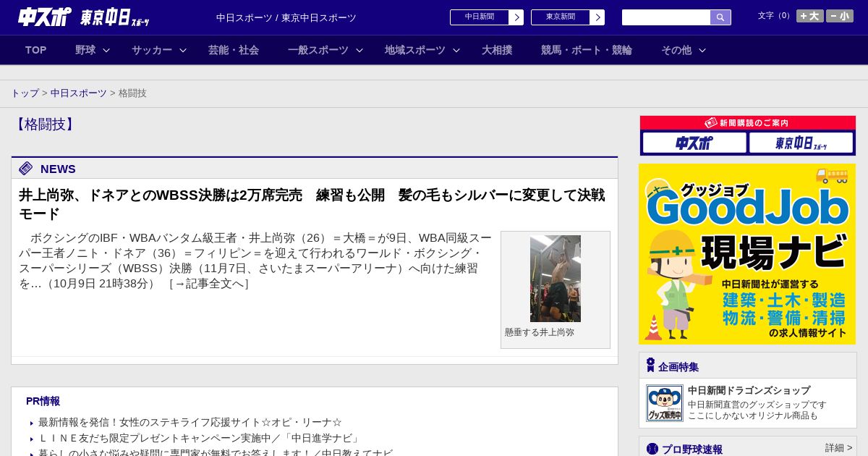Expand 野球 dropdown chevron
The height and width of the screenshot is (456, 868).
click(x=106, y=50)
